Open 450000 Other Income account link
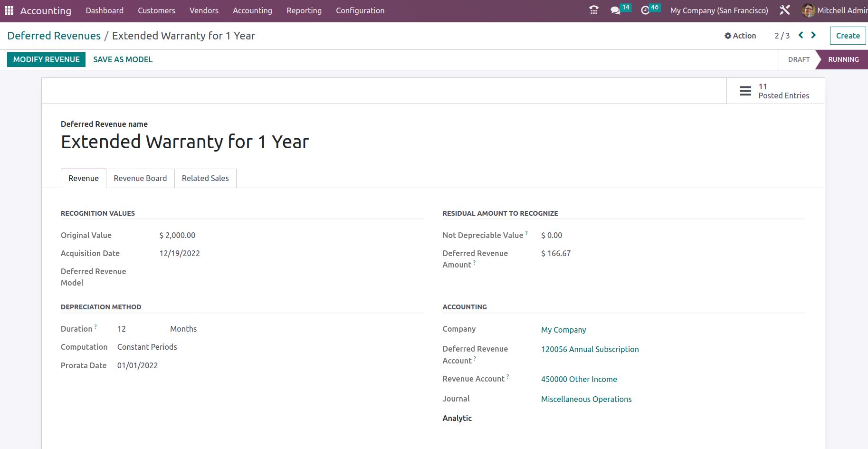 pos(579,379)
